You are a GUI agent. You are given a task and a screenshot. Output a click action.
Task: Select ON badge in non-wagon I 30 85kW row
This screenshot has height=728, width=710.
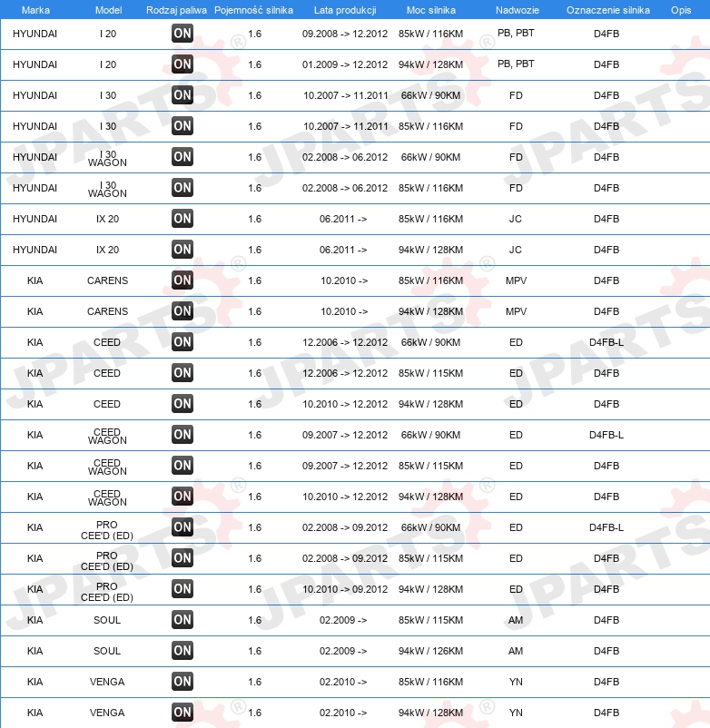(182, 126)
